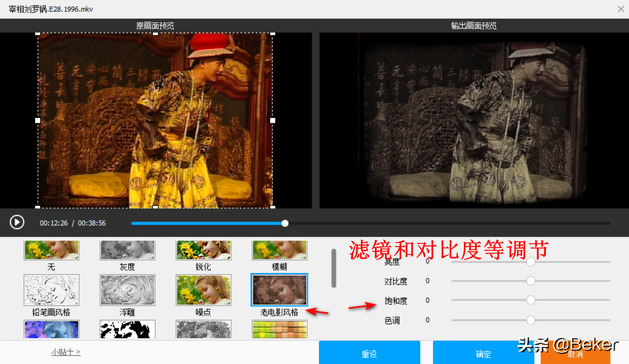Click the 输出画面预览 output preview label
The image size is (629, 364).
[x=473, y=26]
